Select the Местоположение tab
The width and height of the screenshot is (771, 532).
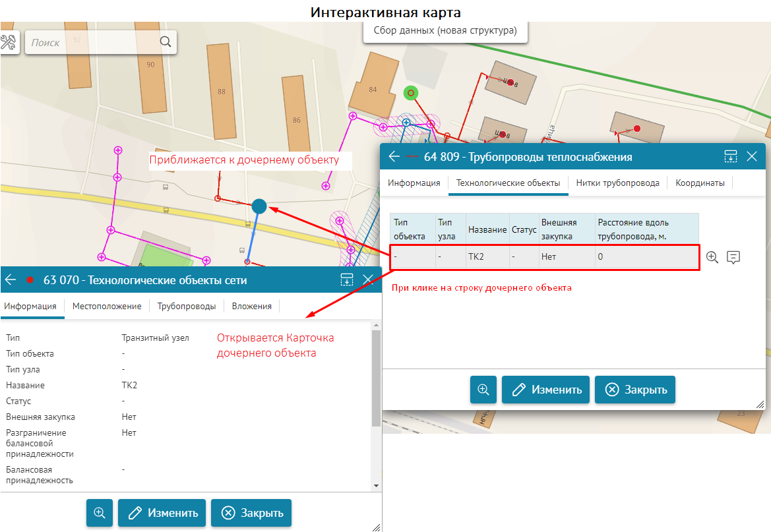[107, 306]
